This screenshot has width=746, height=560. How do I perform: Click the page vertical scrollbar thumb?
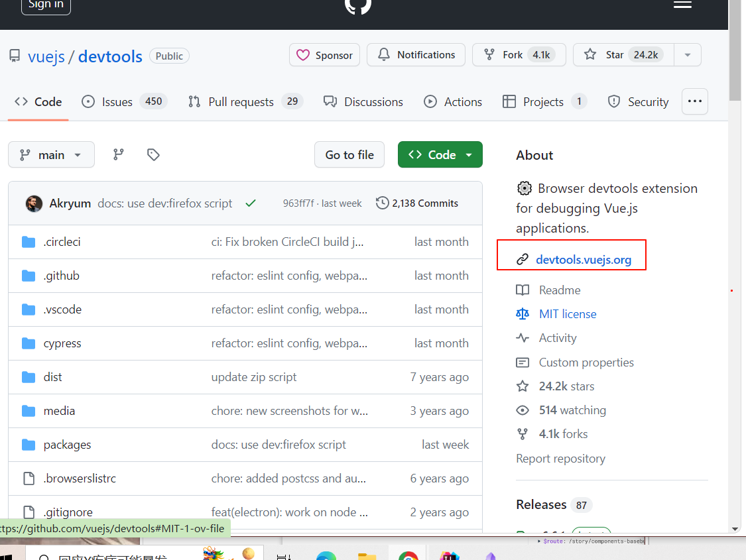click(x=735, y=50)
